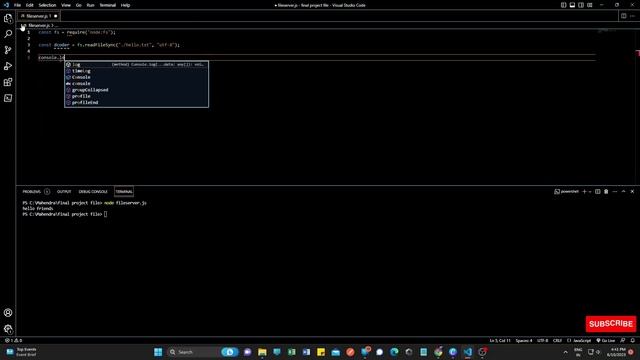The width and height of the screenshot is (640, 360).
Task: Click feedback icon in status bar
Action: 623,340
